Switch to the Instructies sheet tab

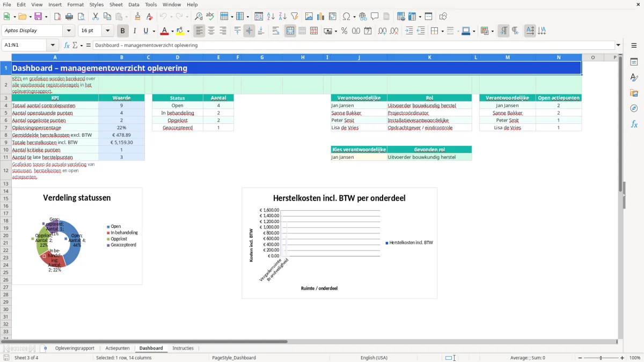point(183,349)
